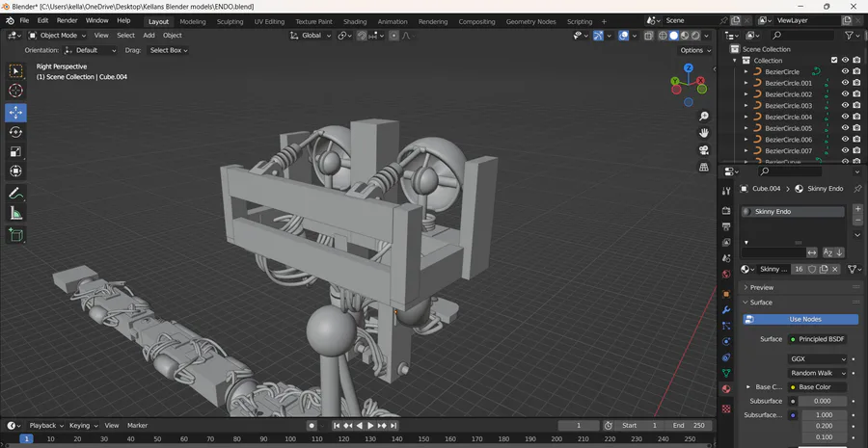
Task: Collapse the Collection in outliner
Action: coord(735,61)
